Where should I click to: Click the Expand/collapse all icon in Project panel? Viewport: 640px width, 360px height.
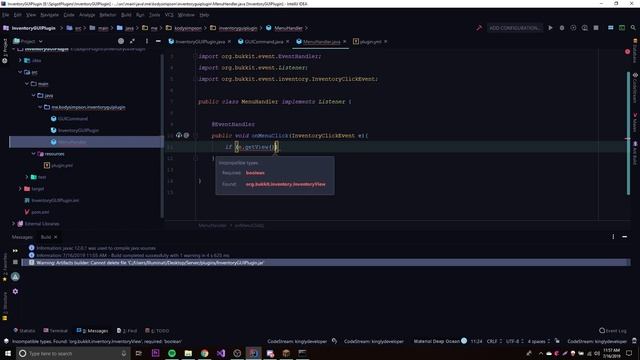pos(132,41)
